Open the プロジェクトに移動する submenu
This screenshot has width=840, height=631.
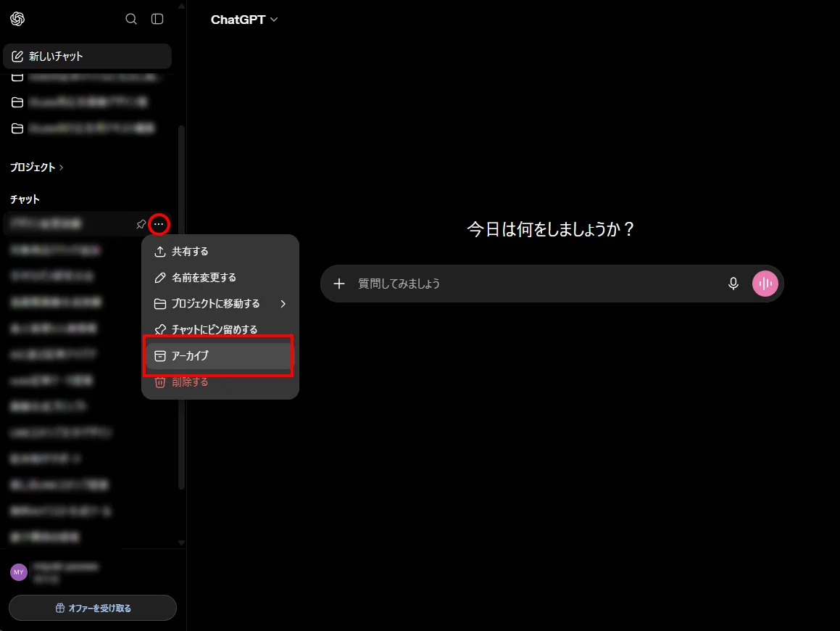220,304
